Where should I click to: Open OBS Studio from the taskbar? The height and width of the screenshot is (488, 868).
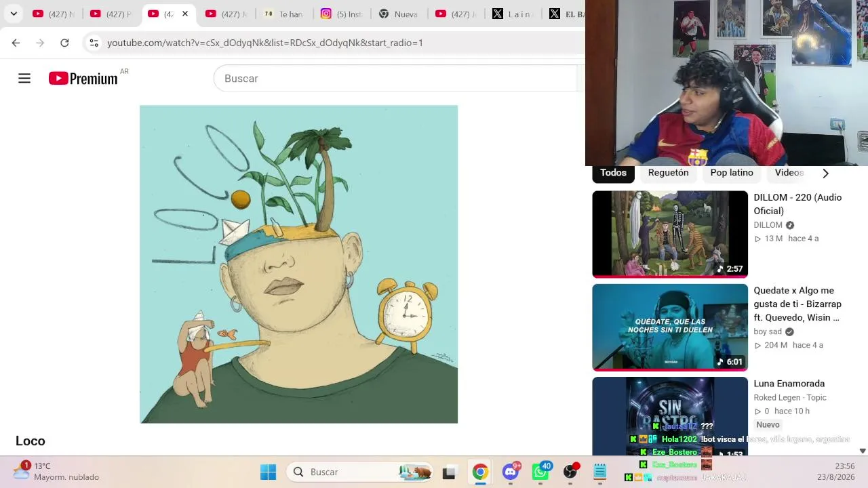[x=570, y=472]
